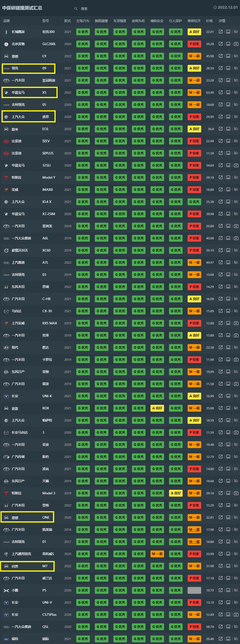Click the XPeng logo in the P5 row
This screenshot has width=240, height=644.
[6, 590]
